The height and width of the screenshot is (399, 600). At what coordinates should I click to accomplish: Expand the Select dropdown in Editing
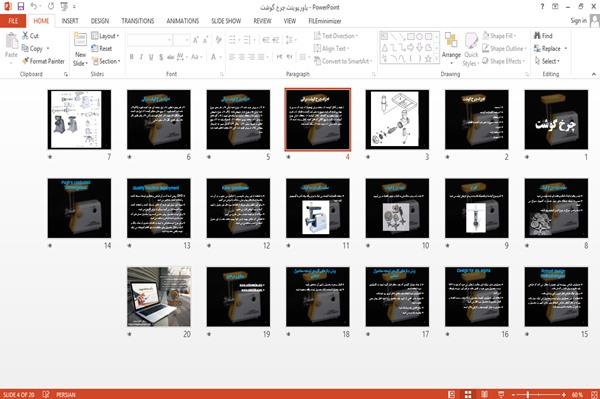point(547,61)
